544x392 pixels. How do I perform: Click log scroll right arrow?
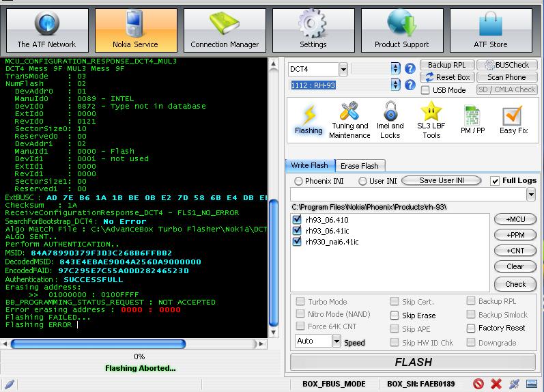coord(261,344)
